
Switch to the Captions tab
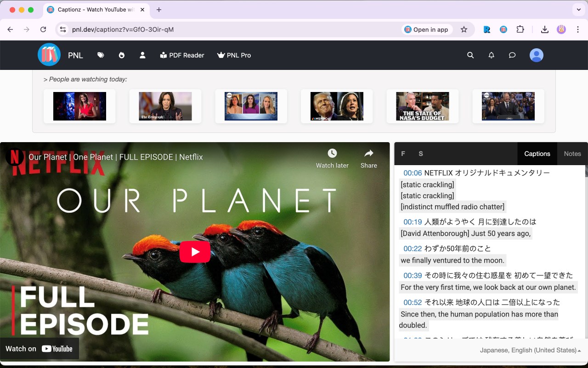pyautogui.click(x=537, y=154)
